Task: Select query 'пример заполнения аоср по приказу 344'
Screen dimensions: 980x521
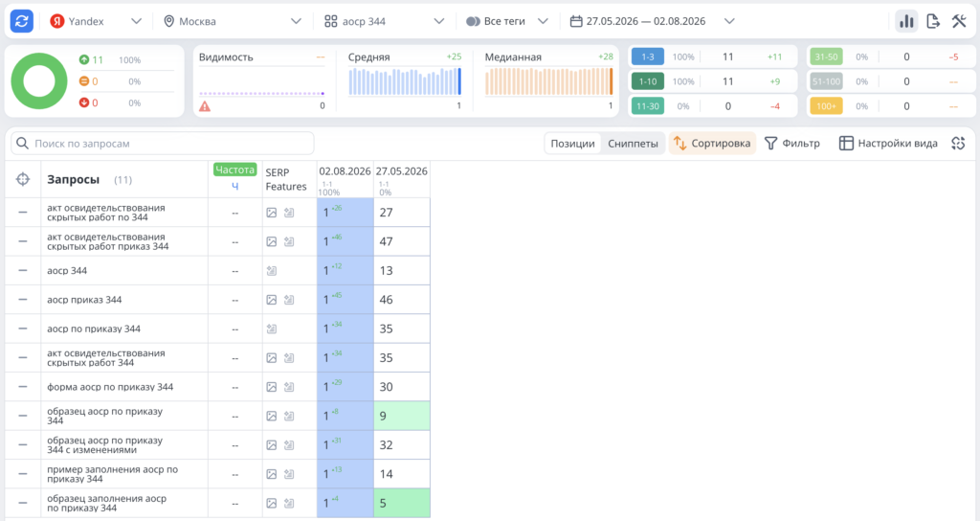Action: (x=113, y=474)
